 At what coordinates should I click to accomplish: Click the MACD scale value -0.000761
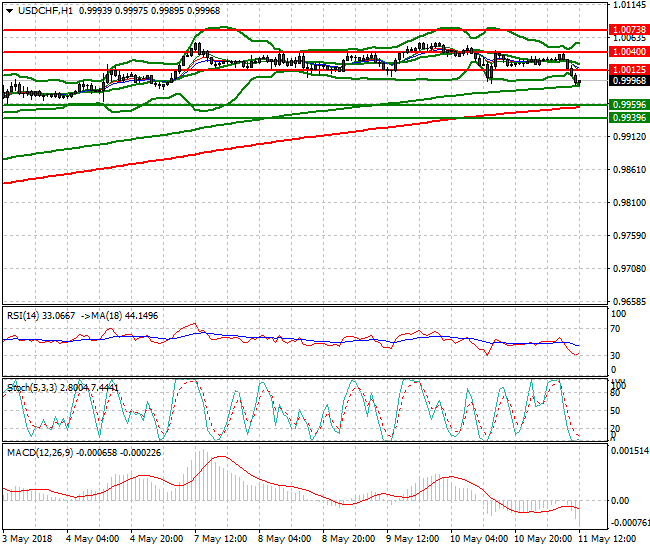click(x=630, y=523)
